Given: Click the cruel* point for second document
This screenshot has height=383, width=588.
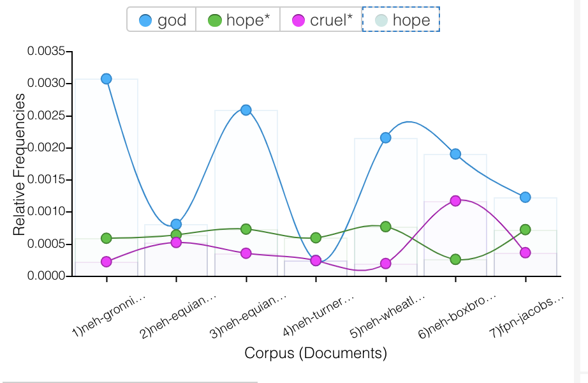Looking at the screenshot, I should click(176, 243).
